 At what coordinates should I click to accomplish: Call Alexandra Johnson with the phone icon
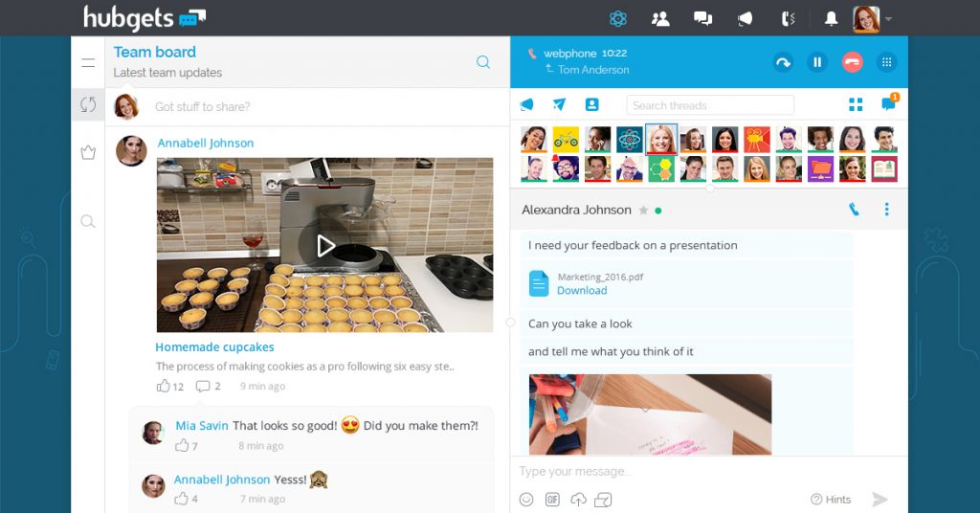(854, 210)
